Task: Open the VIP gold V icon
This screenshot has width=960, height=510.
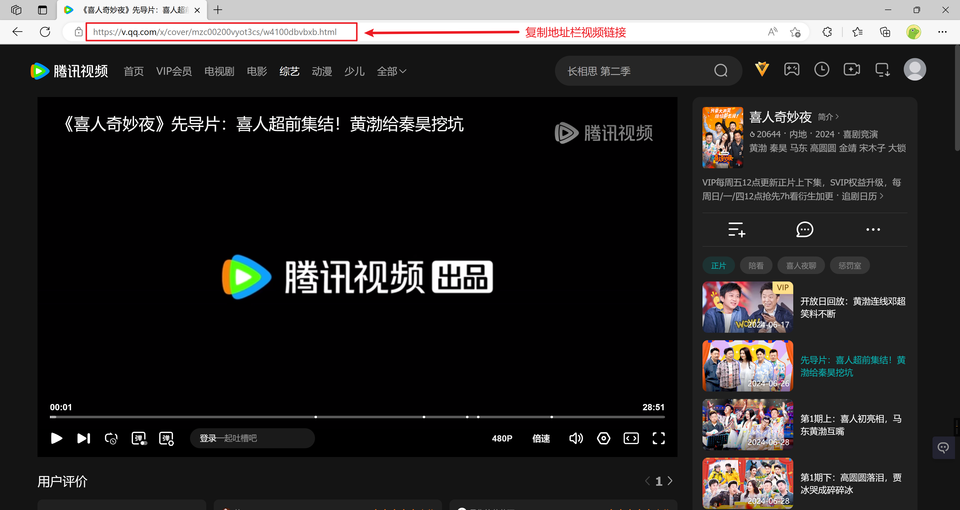Action: 762,69
